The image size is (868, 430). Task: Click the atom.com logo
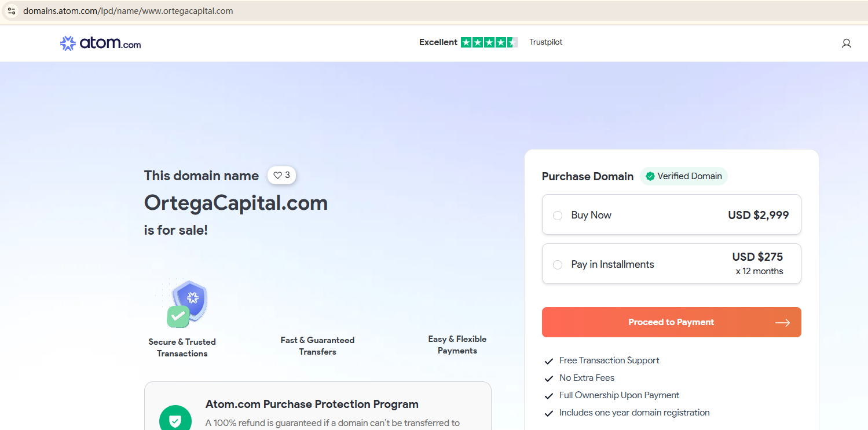(100, 43)
